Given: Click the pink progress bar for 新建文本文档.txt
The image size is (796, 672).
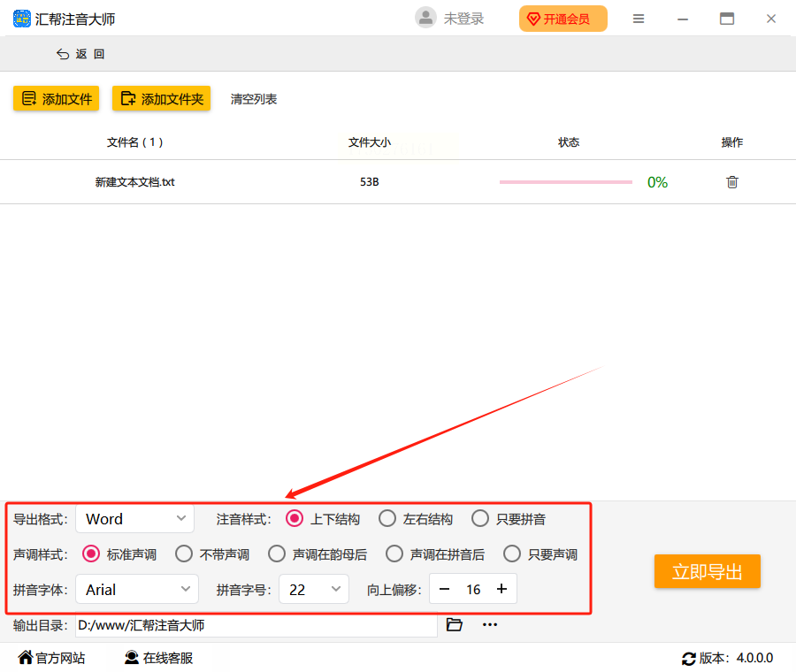Looking at the screenshot, I should [x=565, y=181].
